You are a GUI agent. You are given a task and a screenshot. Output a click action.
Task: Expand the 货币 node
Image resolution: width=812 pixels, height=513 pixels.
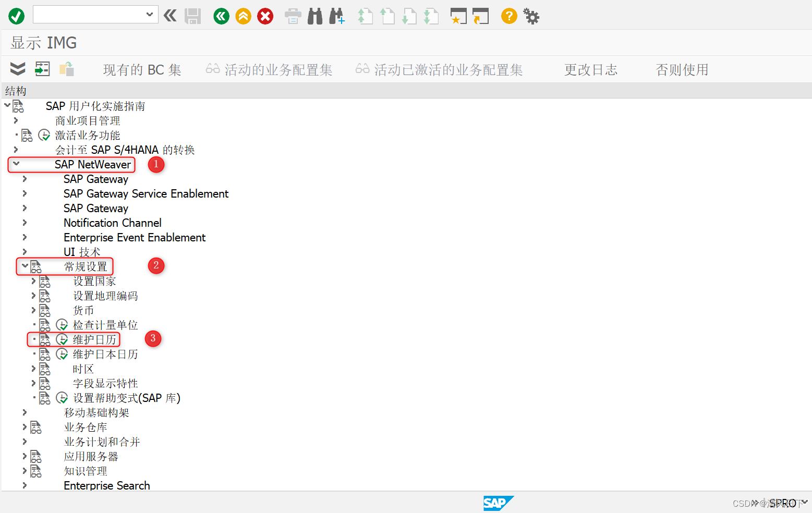[33, 310]
